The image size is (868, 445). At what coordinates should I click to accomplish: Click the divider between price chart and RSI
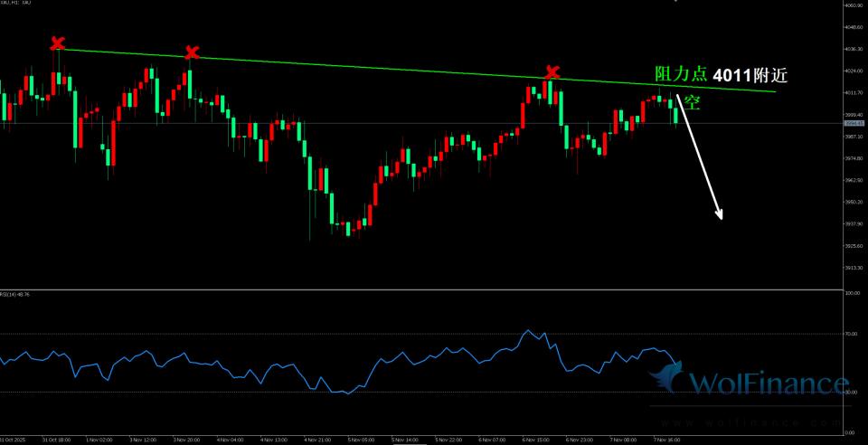407,289
